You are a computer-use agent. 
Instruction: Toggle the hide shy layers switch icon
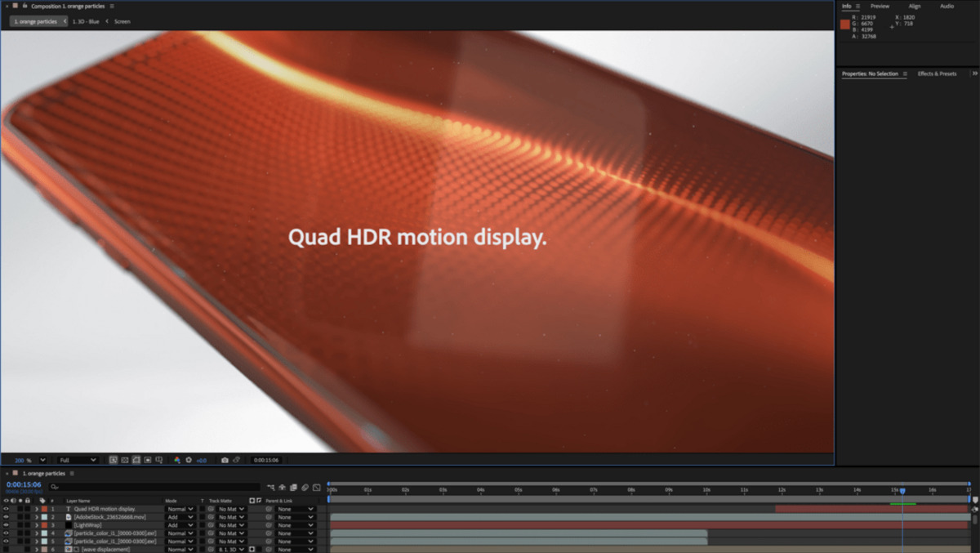click(x=282, y=487)
